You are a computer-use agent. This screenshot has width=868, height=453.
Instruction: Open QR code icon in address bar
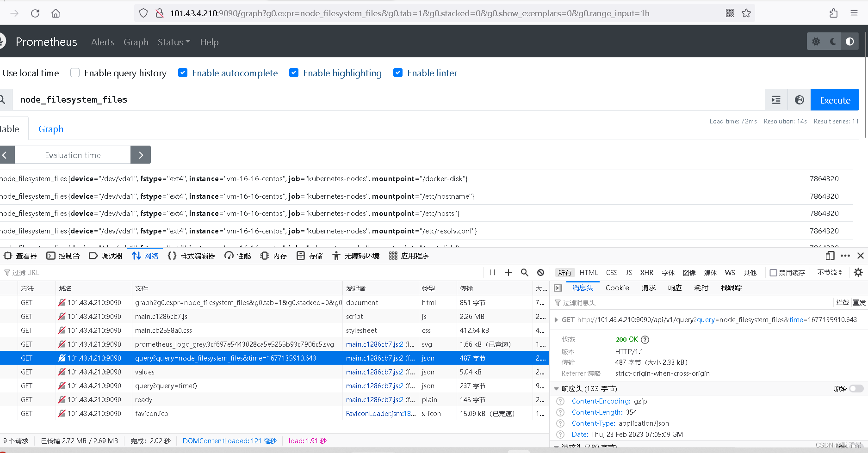(730, 13)
